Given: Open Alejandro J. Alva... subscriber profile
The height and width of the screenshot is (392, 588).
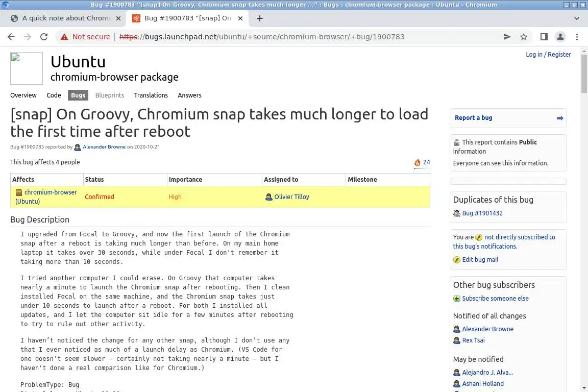Looking at the screenshot, I should pyautogui.click(x=487, y=373).
